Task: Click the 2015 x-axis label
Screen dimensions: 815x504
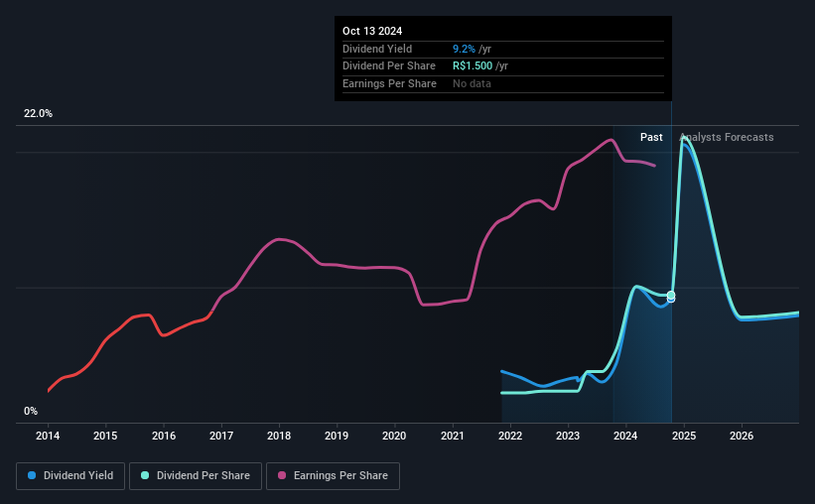Action: 105,436
